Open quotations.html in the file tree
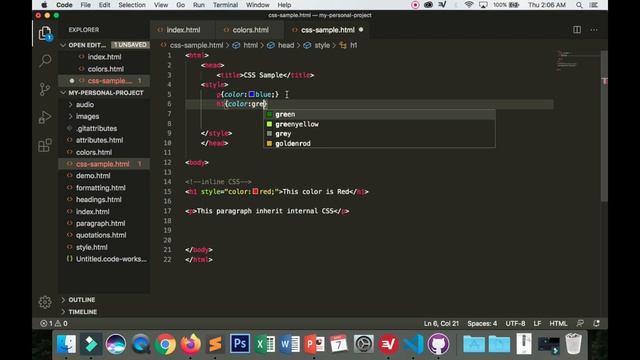This screenshot has height=360, width=640. [x=101, y=235]
